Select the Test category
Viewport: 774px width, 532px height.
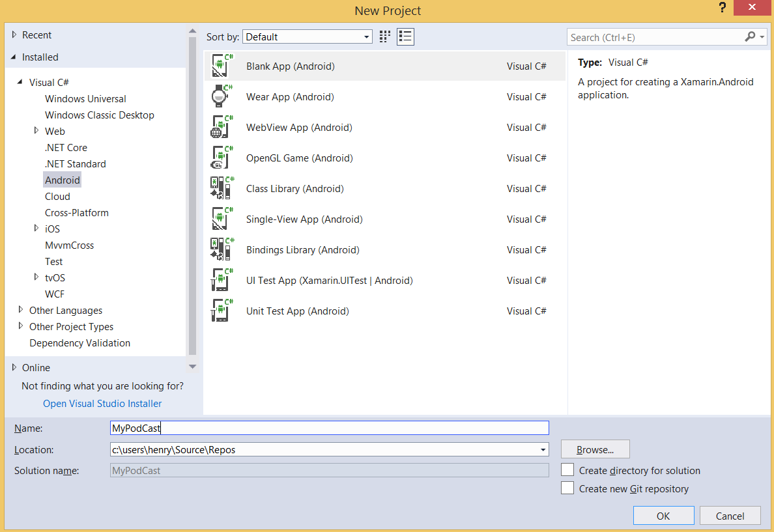pos(54,262)
